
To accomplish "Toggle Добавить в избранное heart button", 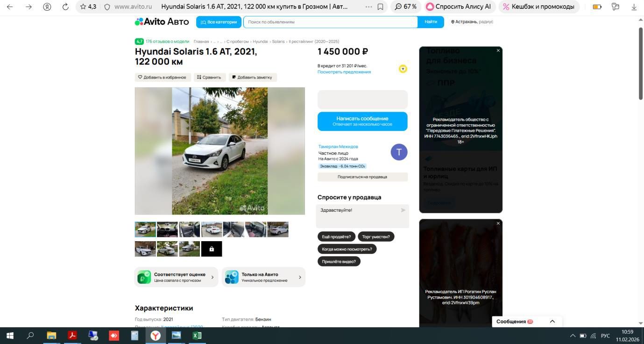I will point(163,77).
